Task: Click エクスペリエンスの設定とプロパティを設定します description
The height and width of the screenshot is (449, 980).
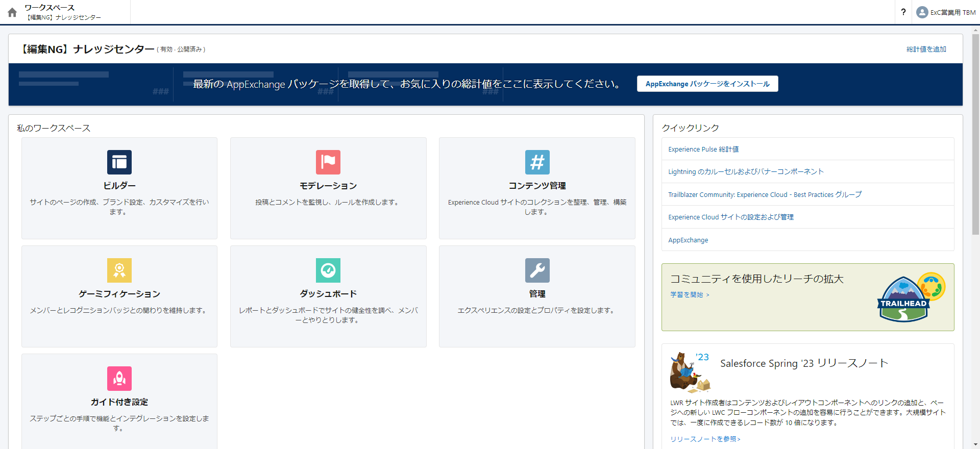Action: (x=537, y=310)
